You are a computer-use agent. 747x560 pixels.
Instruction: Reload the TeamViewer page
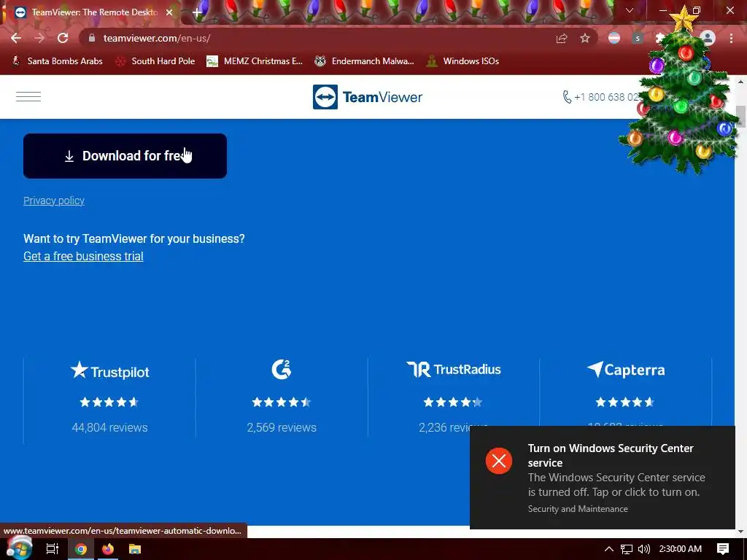[63, 38]
